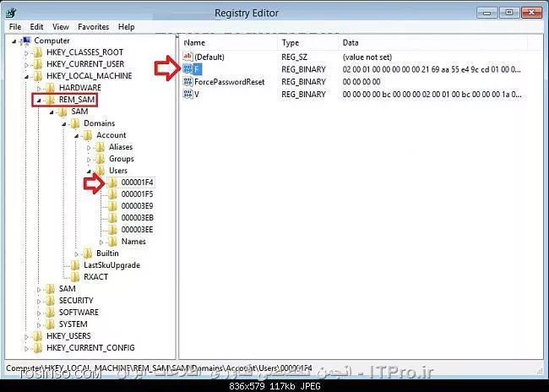Click the binary icon of value V
This screenshot has width=549, height=392.
tap(188, 95)
